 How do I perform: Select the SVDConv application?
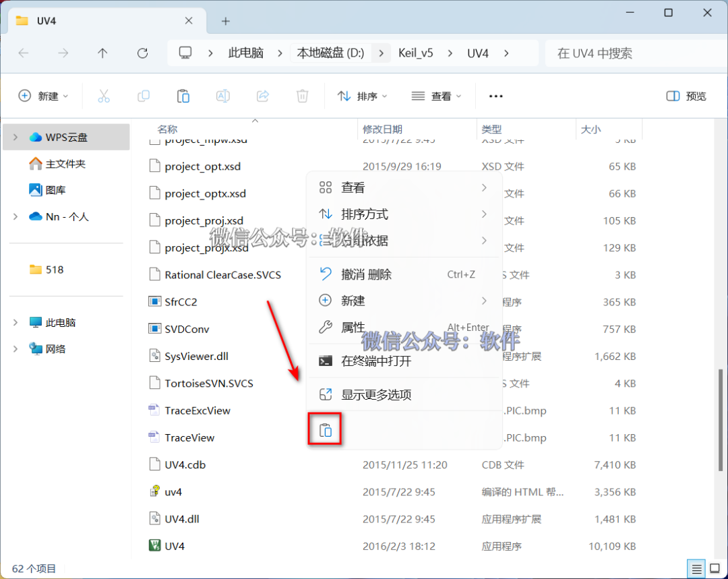tap(187, 329)
